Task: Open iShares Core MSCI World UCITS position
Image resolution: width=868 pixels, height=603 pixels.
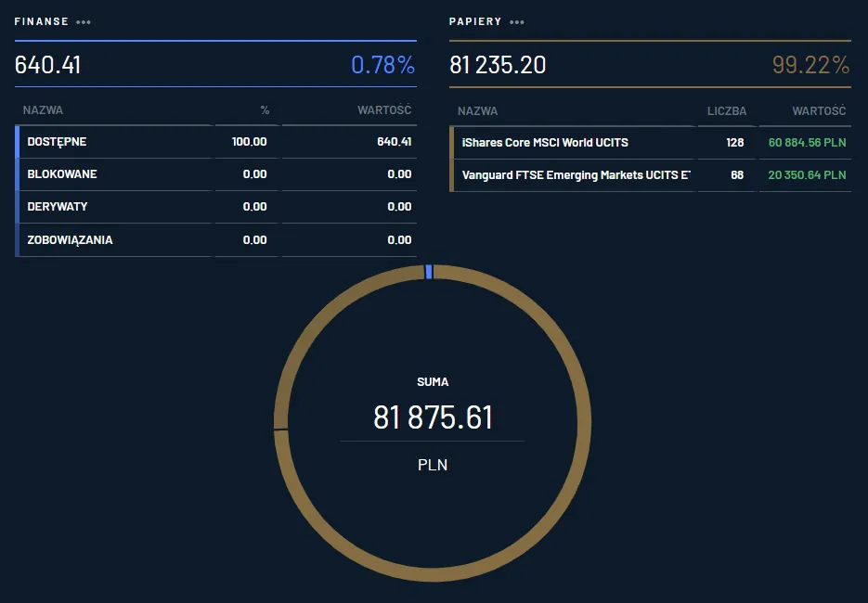Action: [545, 143]
